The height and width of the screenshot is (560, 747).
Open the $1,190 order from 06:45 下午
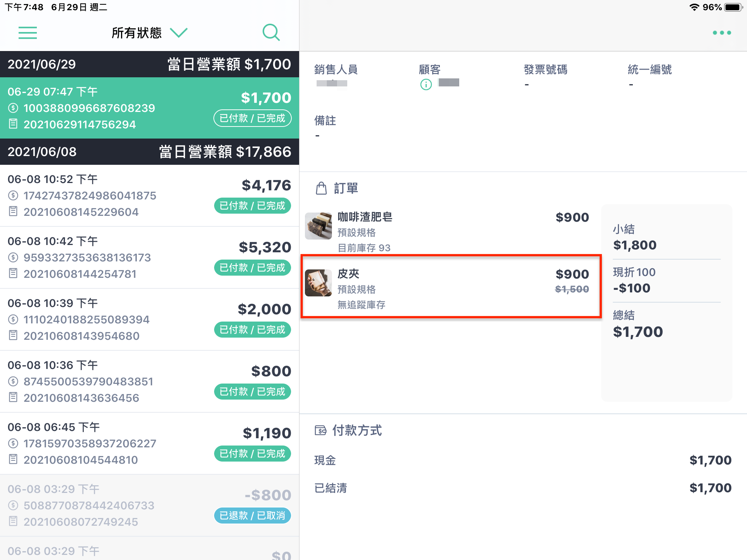pyautogui.click(x=150, y=444)
